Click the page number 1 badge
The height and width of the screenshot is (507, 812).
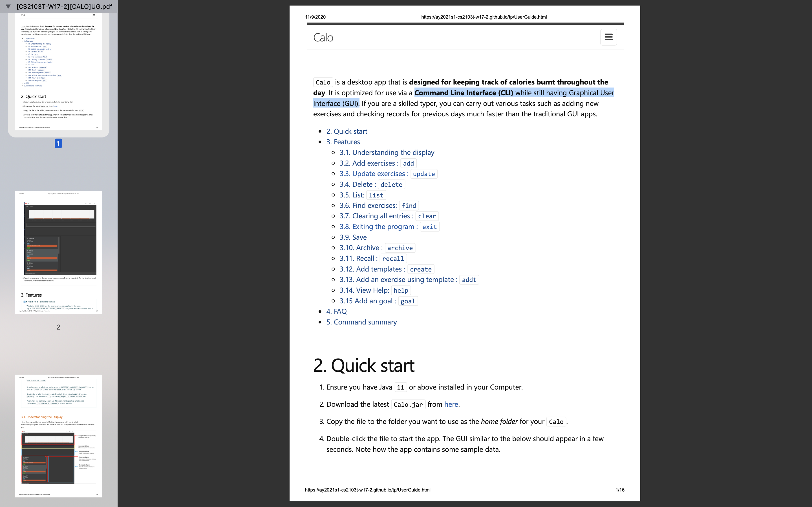tap(58, 144)
